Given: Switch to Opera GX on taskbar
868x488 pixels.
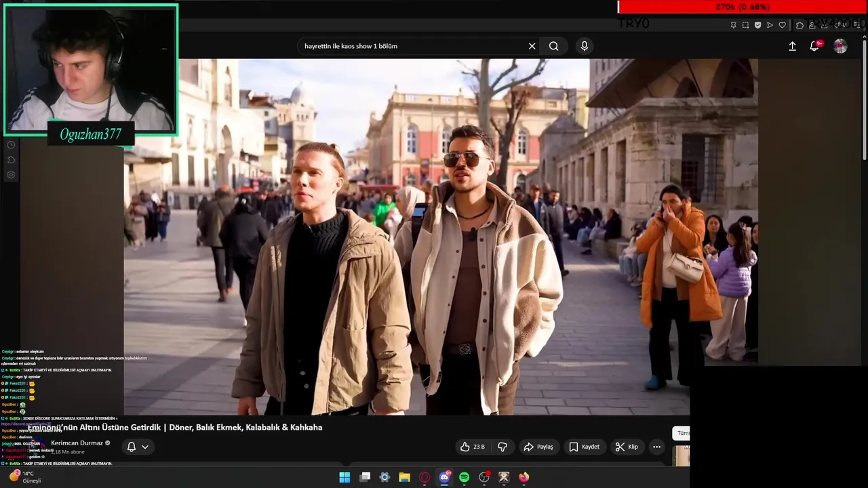Looking at the screenshot, I should 425,477.
